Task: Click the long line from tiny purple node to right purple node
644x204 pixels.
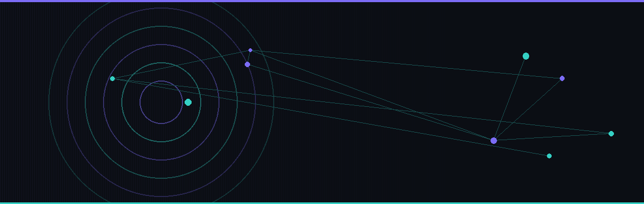Action: (406, 64)
